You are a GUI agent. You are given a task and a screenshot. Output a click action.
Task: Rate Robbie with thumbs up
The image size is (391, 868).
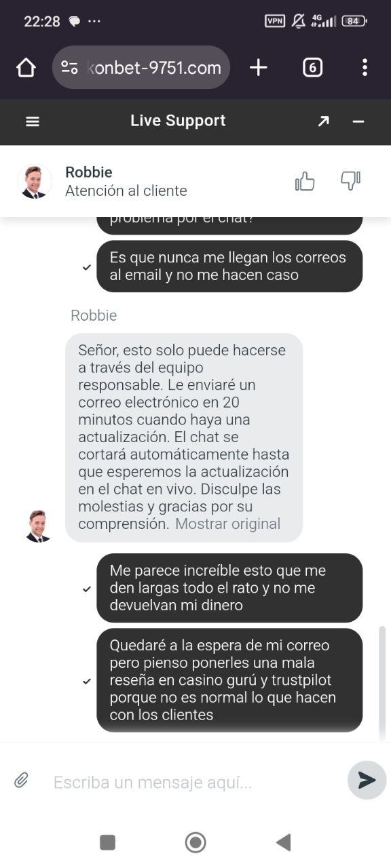tap(305, 181)
